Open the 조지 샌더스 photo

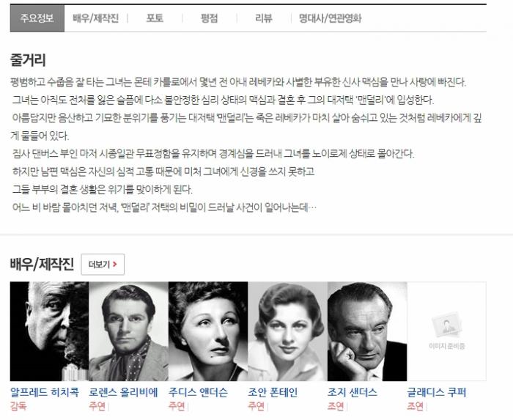click(367, 331)
